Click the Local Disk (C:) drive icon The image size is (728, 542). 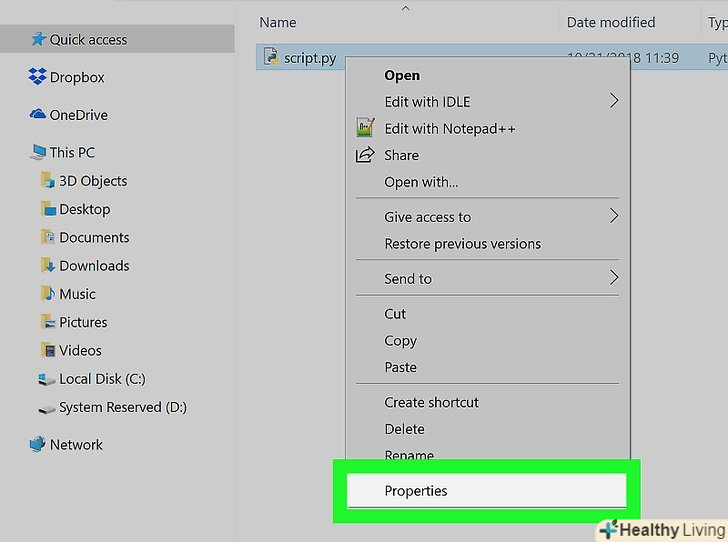click(x=47, y=379)
